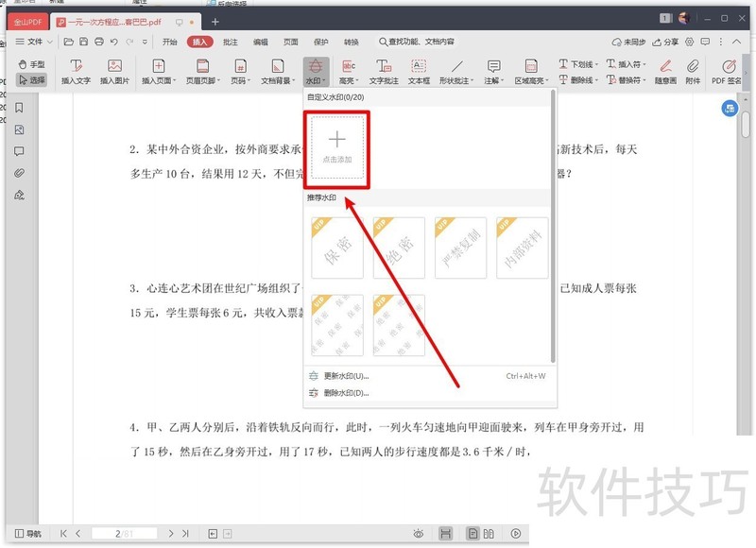This screenshot has height=548, width=756.
Task: Click the Attachment (附件) icon
Action: point(693,71)
